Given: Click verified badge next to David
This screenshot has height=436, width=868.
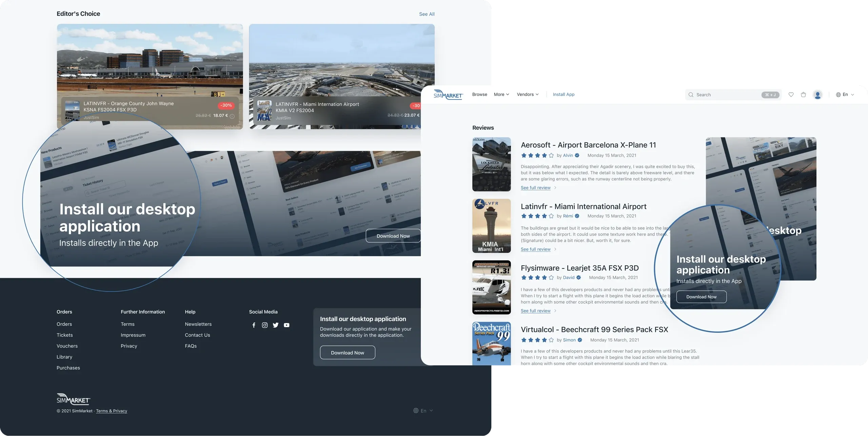Looking at the screenshot, I should pos(579,278).
